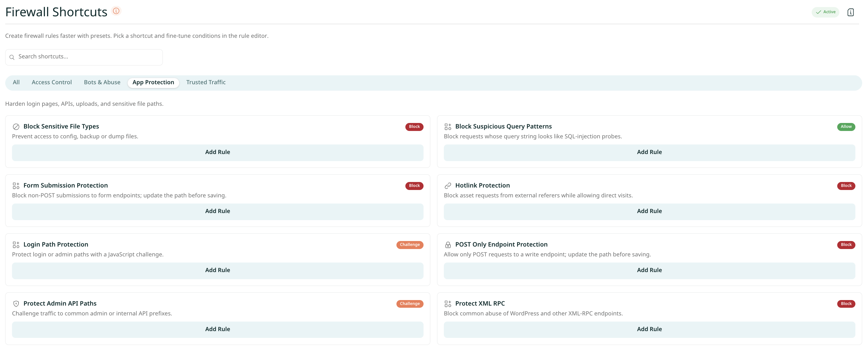Click 'Prevent access to config, backup or dump files.'
The height and width of the screenshot is (356, 868).
(75, 136)
